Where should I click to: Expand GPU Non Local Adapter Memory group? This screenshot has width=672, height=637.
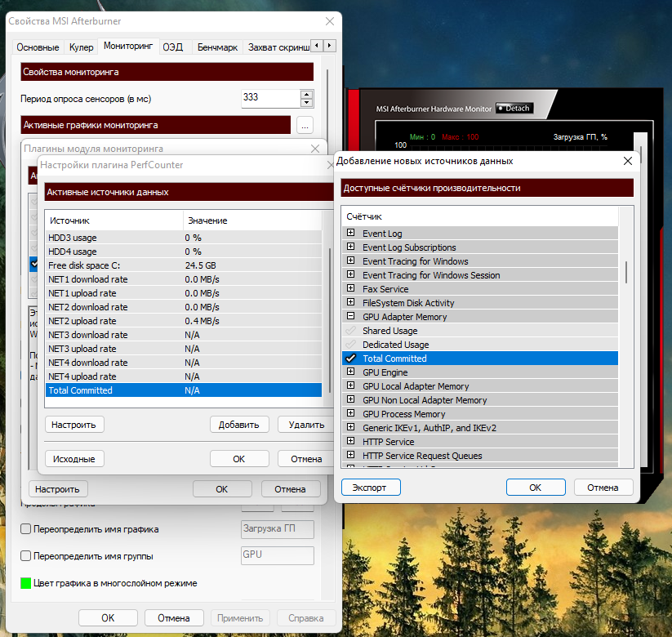click(350, 399)
